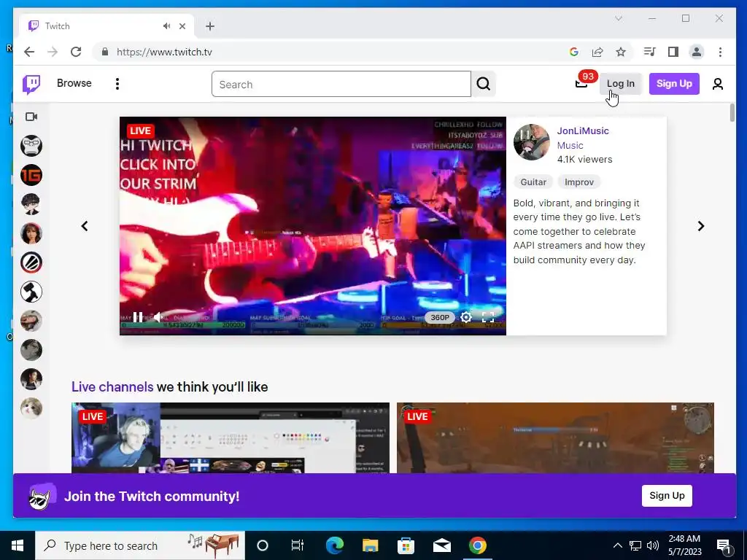Click the Log In button
Image resolution: width=747 pixels, height=560 pixels.
click(620, 84)
